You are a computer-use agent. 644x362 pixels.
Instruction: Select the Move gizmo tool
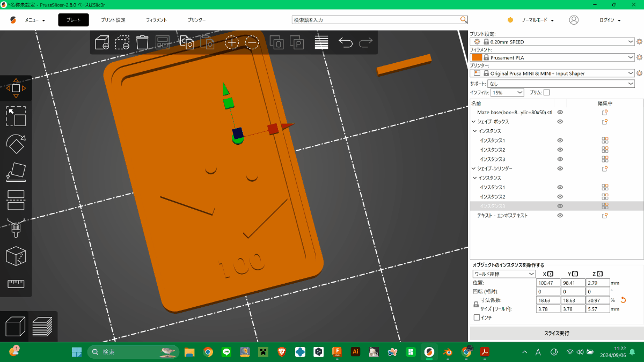pyautogui.click(x=16, y=88)
